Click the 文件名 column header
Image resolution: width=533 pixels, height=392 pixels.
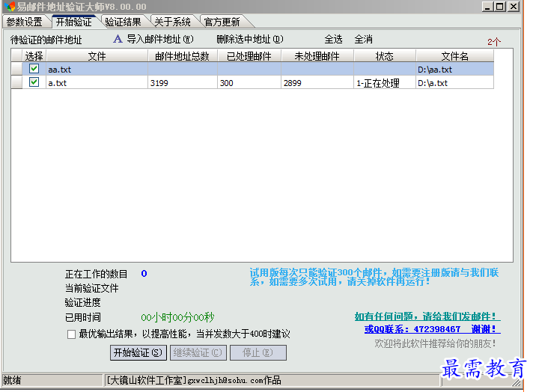tap(455, 55)
